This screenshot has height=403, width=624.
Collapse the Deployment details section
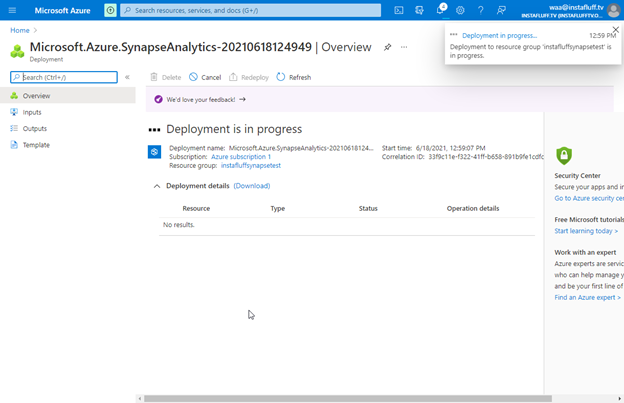point(157,186)
